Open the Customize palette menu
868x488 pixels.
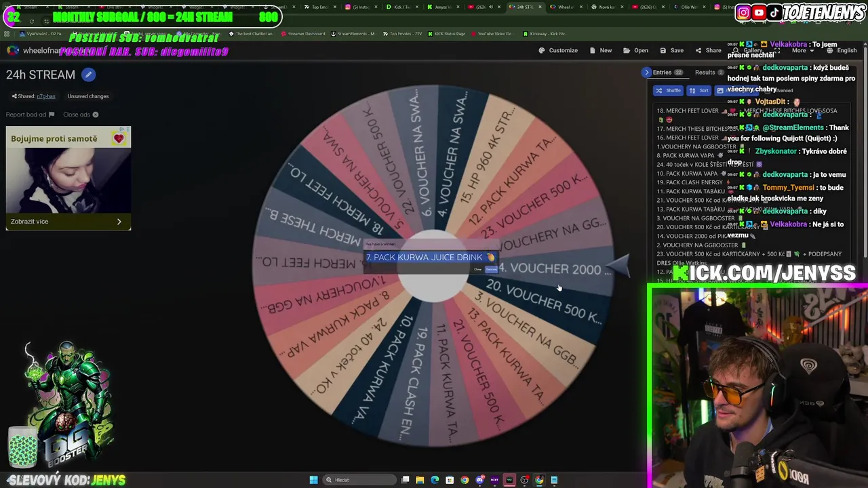pos(558,50)
